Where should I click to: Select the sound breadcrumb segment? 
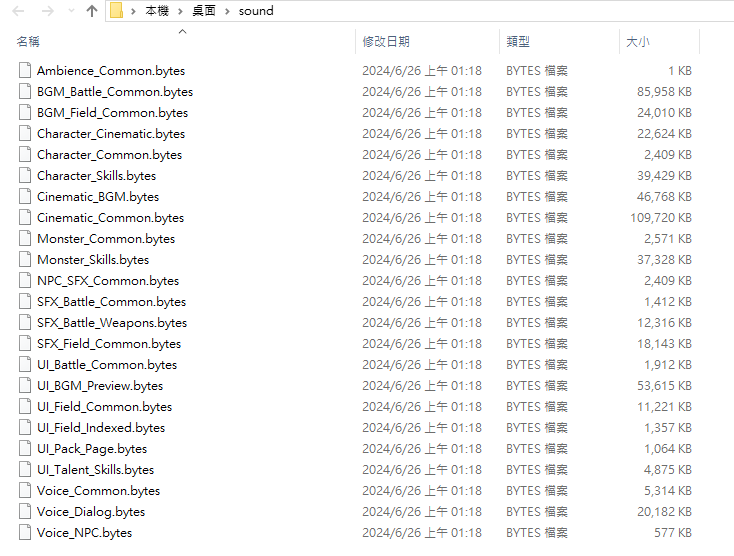pos(256,11)
